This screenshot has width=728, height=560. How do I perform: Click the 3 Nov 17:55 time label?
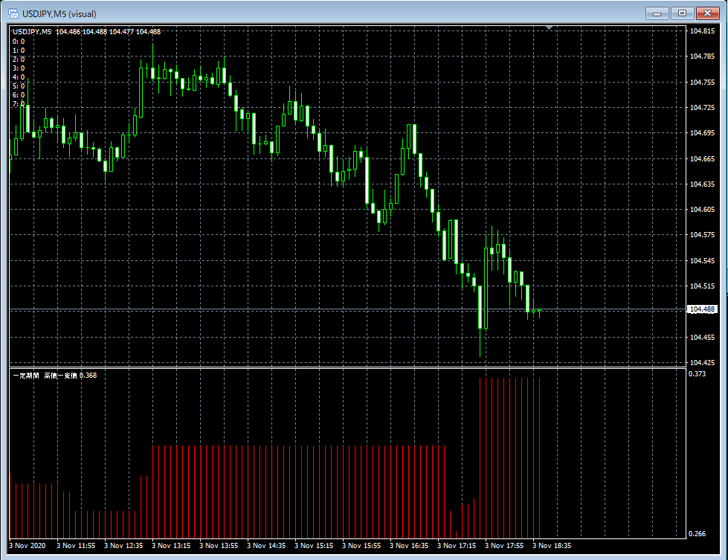pos(504,546)
